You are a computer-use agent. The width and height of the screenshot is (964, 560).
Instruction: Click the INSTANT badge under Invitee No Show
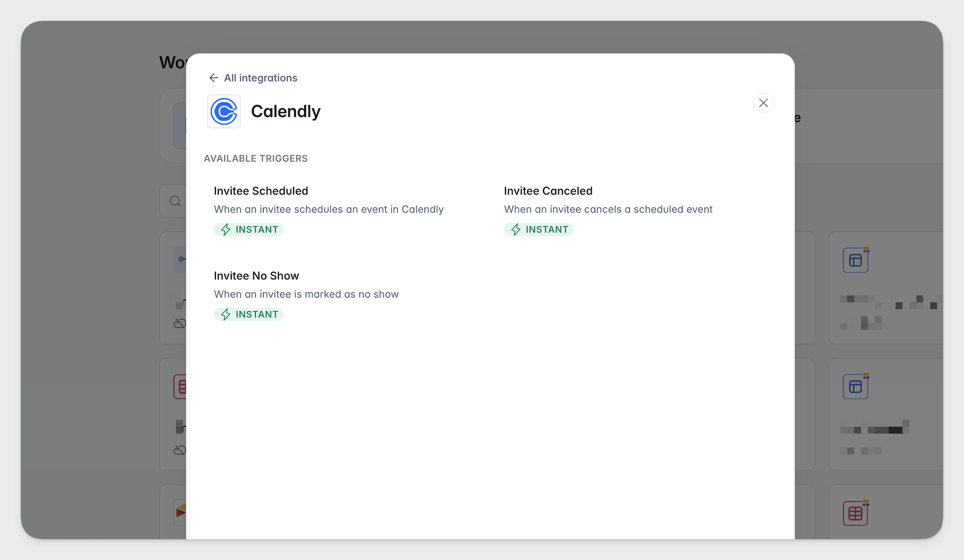click(x=249, y=314)
